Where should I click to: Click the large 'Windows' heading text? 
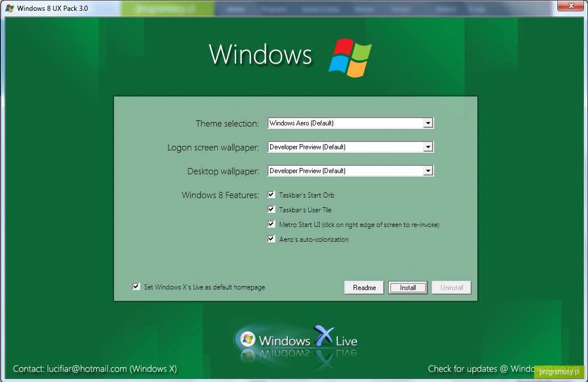point(261,54)
